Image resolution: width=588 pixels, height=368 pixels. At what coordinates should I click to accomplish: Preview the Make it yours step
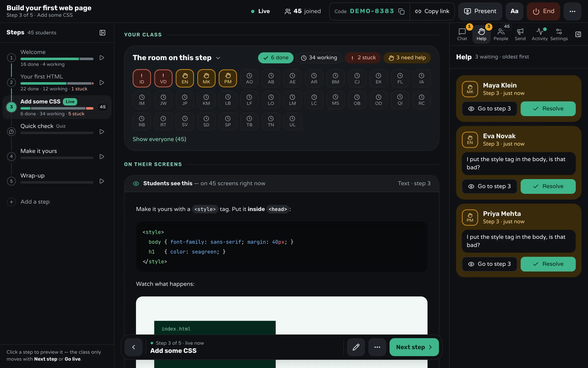[102, 156]
